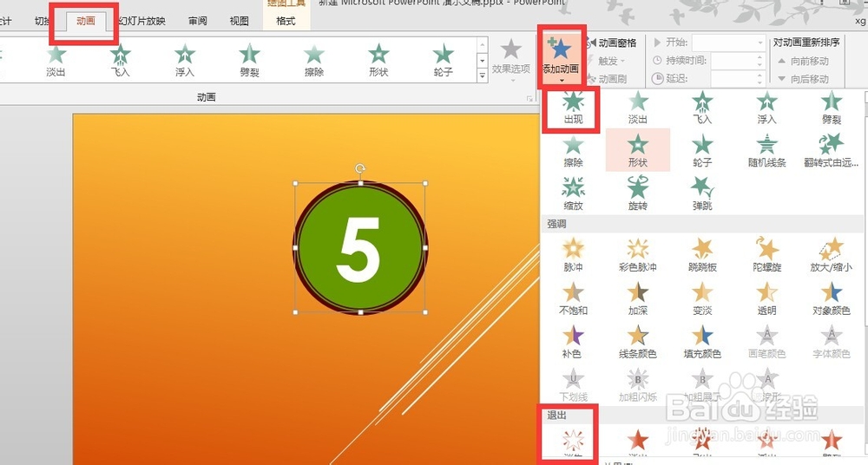Pick 变淡 lighten emphasis effect
Screen dimensions: 868x465
(x=702, y=298)
